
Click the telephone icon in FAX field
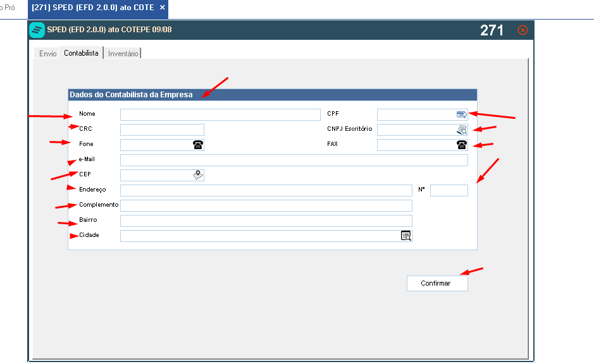tap(461, 145)
